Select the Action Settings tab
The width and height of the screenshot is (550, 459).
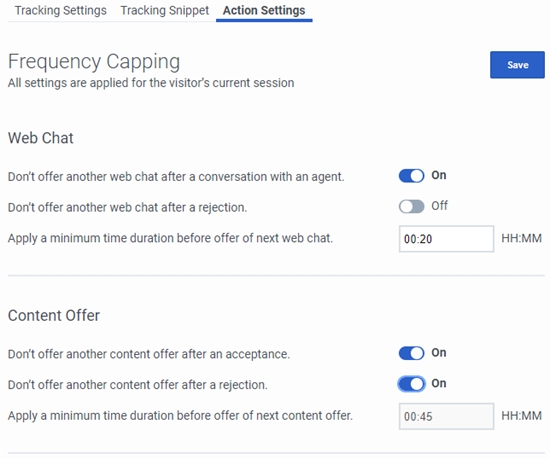point(264,11)
